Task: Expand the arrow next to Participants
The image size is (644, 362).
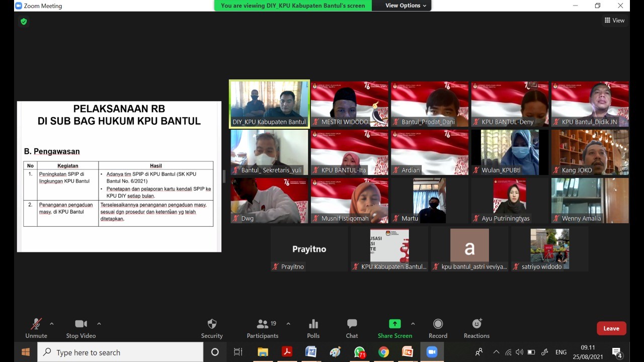Action: 288,324
